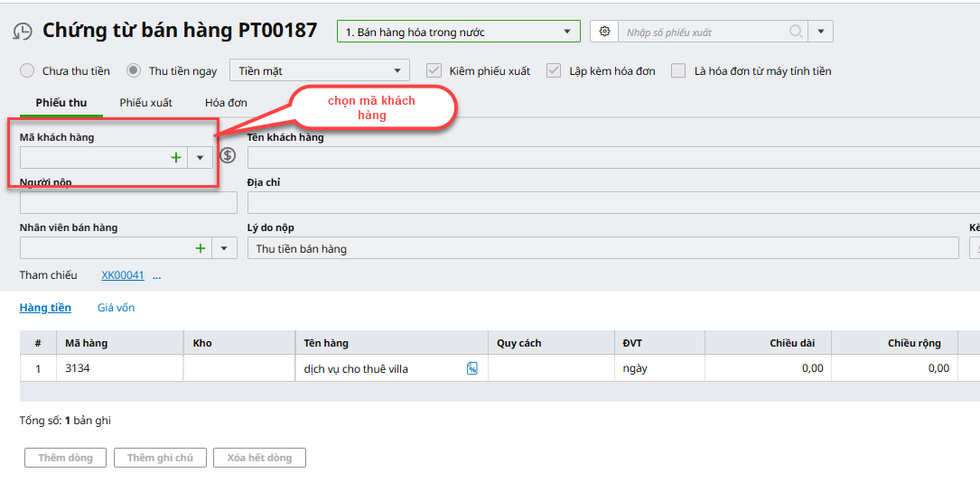Expand the Tiền mặt payment dropdown
Image resolution: width=980 pixels, height=482 pixels.
tap(397, 70)
